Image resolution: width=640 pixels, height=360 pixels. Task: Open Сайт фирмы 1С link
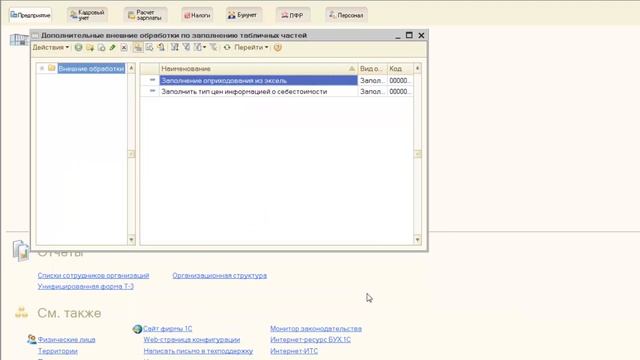pos(167,329)
